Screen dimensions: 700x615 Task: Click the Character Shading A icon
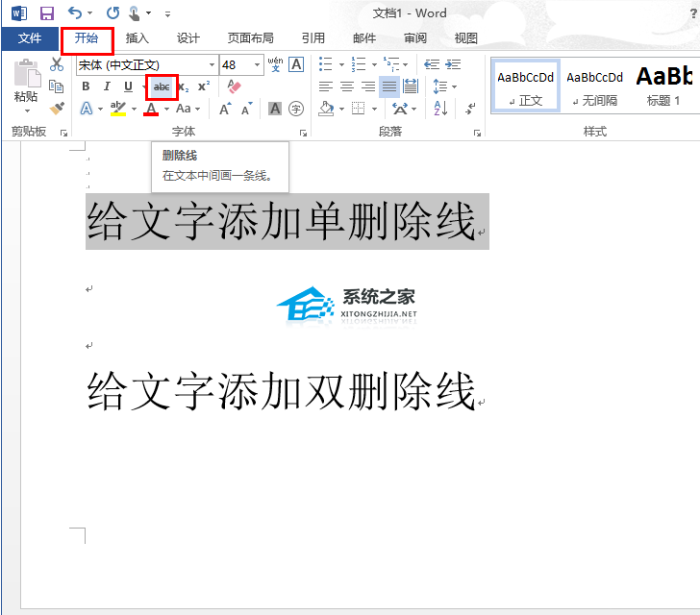[275, 109]
